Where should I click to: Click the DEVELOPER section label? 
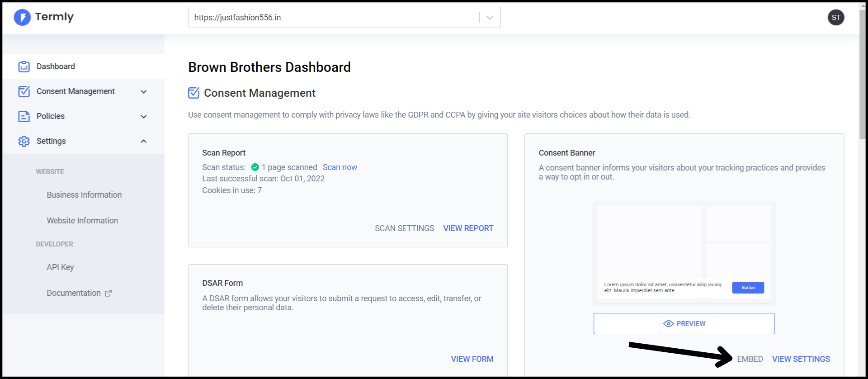(x=54, y=244)
